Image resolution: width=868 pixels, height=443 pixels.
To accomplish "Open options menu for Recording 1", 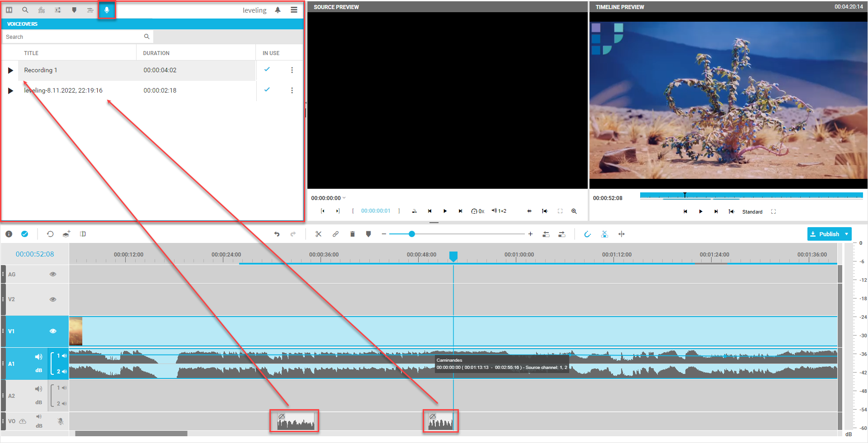I will click(292, 70).
